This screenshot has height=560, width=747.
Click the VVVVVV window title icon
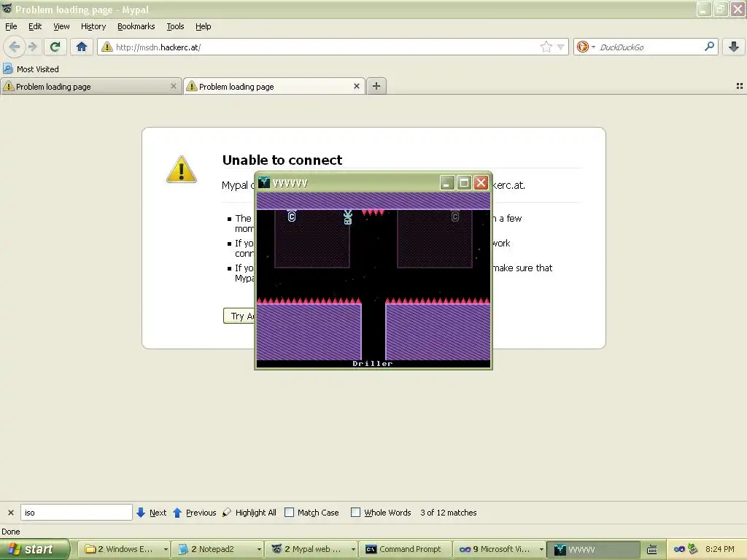(264, 183)
